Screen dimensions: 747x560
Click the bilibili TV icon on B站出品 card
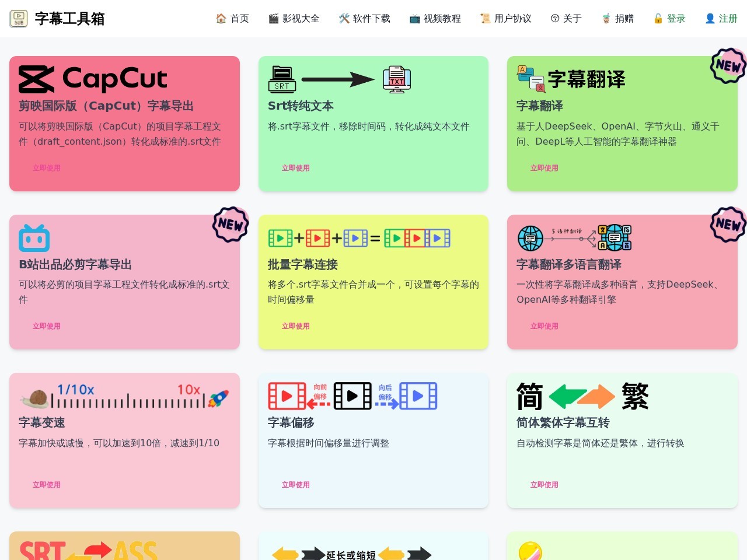coord(34,237)
